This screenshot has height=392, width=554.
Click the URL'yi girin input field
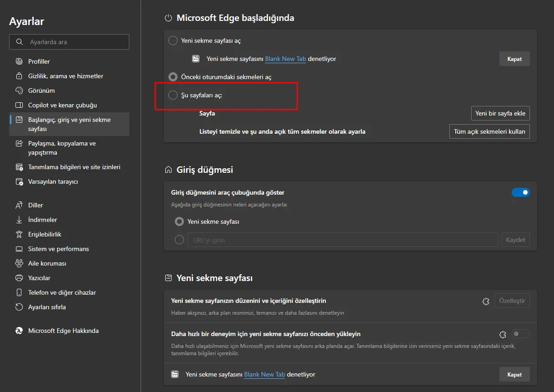click(342, 240)
